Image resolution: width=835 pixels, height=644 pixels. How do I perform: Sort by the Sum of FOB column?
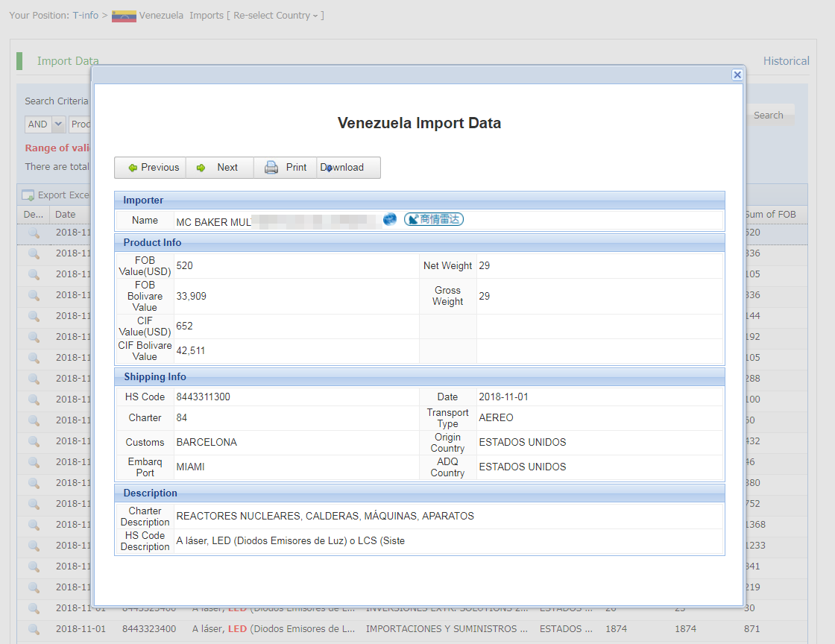[770, 215]
